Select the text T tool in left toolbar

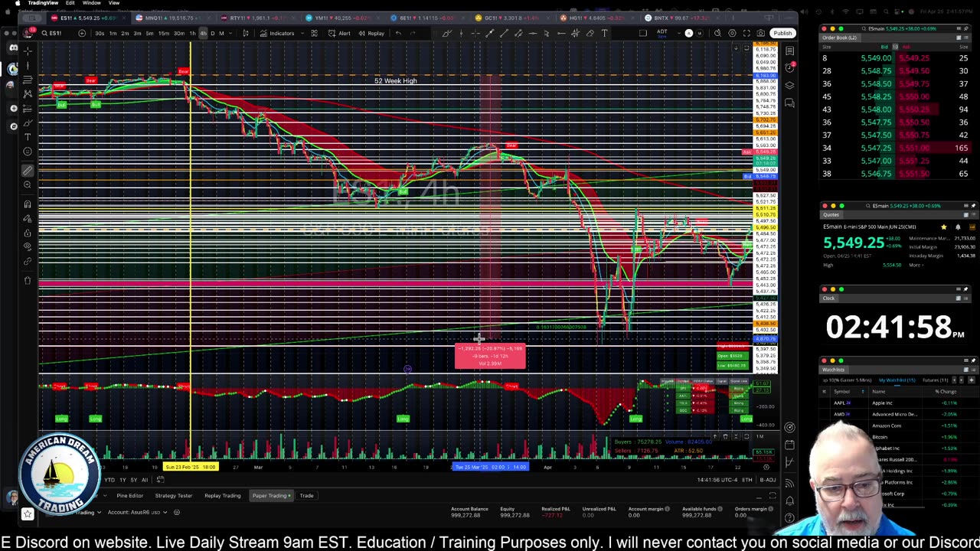28,137
